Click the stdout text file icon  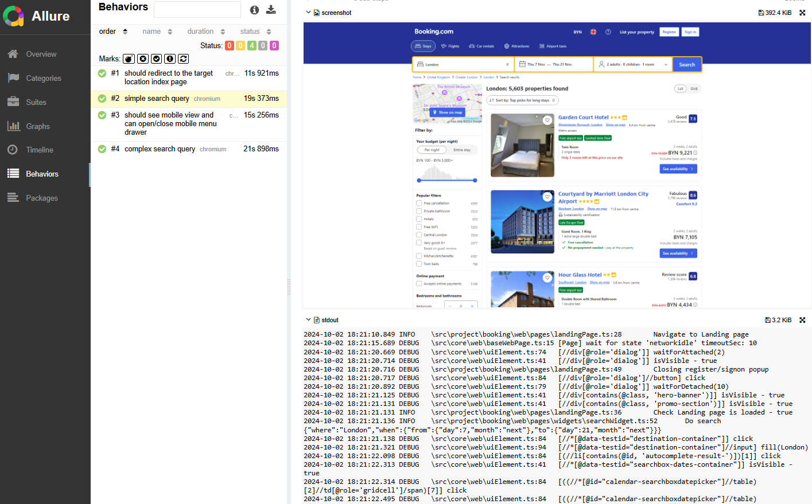tap(316, 320)
